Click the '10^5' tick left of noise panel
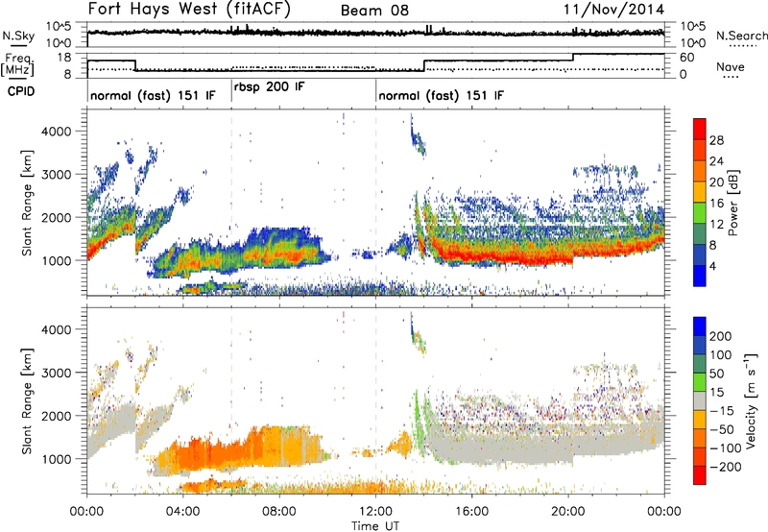The image size is (768, 532). [59, 26]
